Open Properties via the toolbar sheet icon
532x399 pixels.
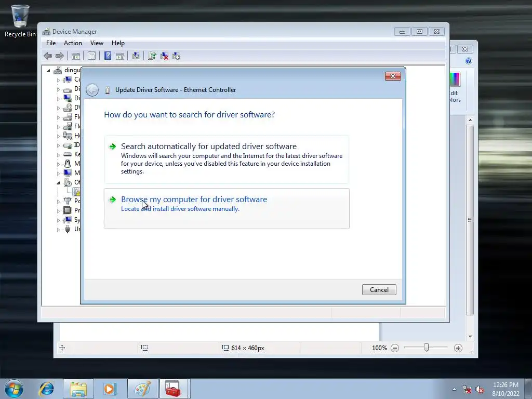coord(91,56)
